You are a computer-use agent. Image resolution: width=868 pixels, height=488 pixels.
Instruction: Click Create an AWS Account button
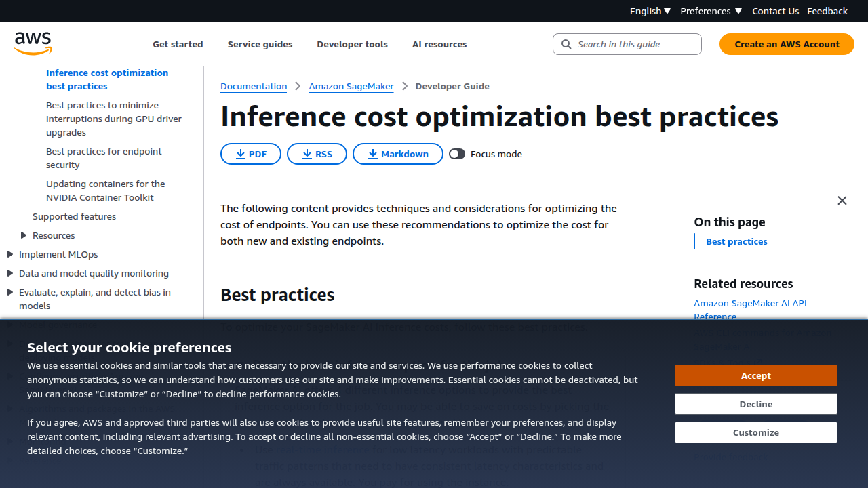pos(787,44)
